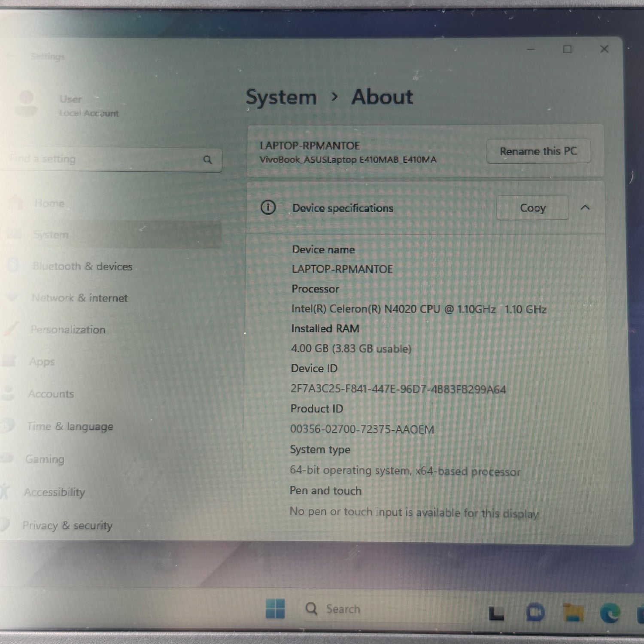Select the Device ID value text
The width and height of the screenshot is (644, 644).
pos(398,389)
